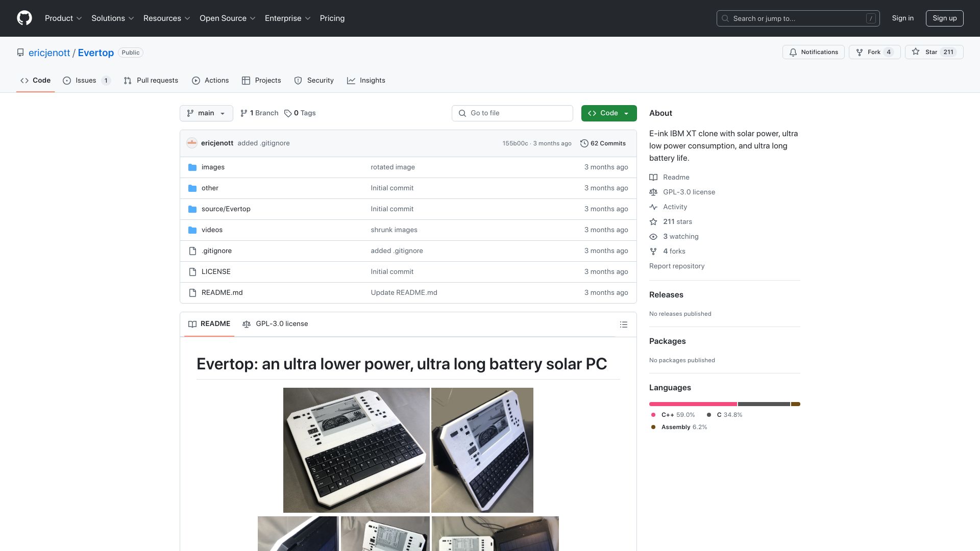Click the 0 Tags link
Viewport: 980px width, 551px height.
[300, 113]
